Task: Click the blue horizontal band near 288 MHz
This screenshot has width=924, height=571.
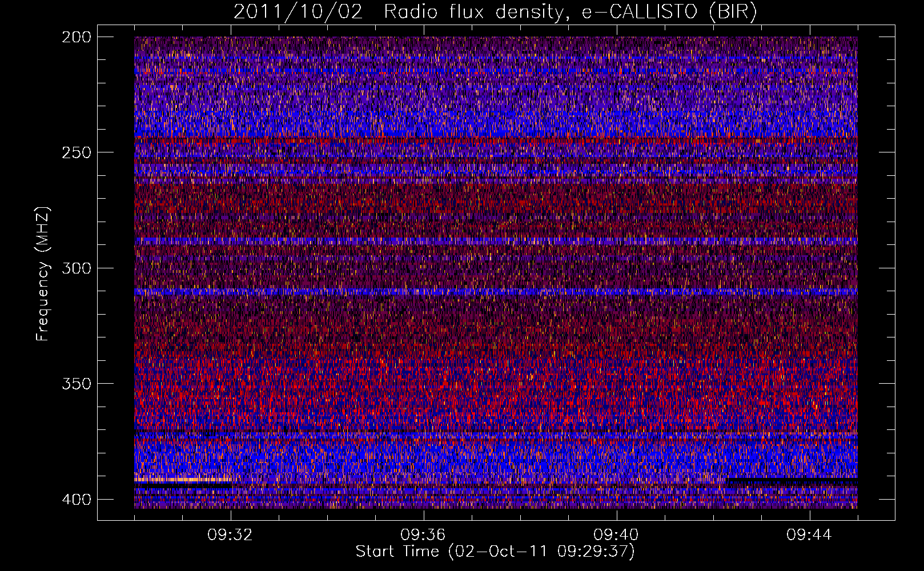Action: pos(496,240)
